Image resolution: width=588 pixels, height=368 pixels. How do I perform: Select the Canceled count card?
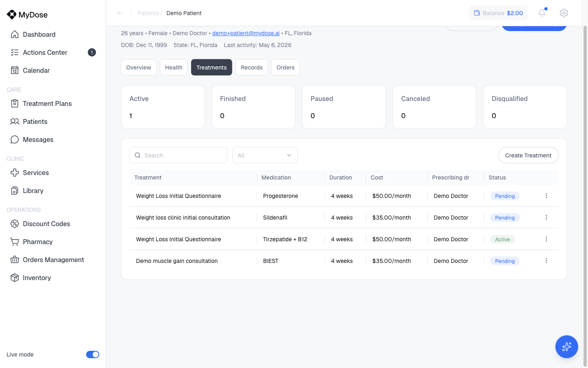click(434, 107)
